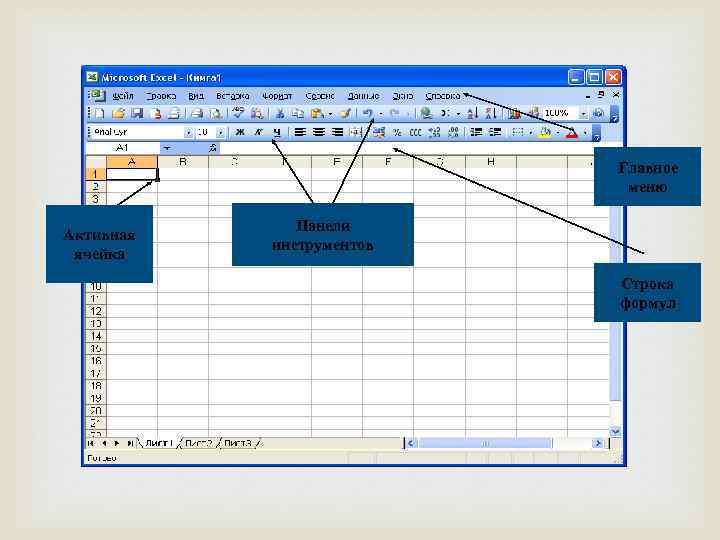This screenshot has width=720, height=540.
Task: Open the Undo history dropdown arrow
Action: point(381,113)
